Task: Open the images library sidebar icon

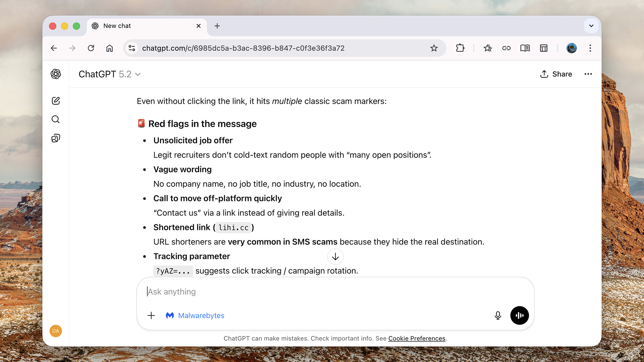Action: (x=56, y=138)
